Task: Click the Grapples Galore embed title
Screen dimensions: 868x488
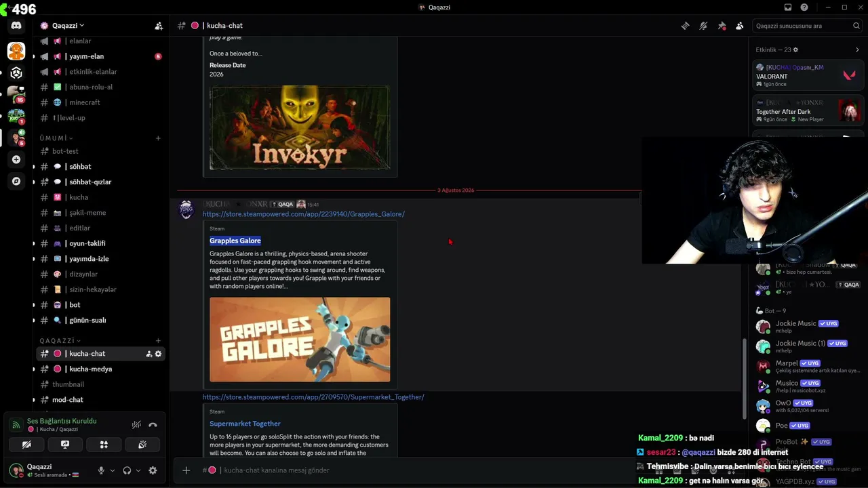Action: 235,241
